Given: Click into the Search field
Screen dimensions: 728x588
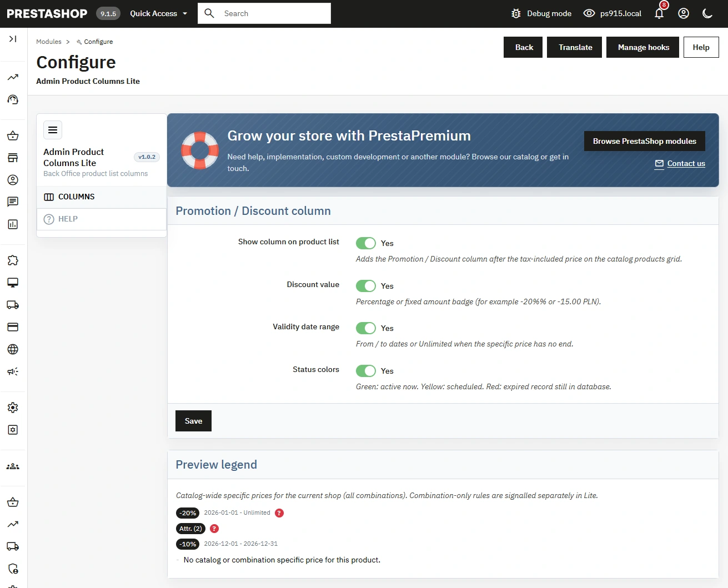Looking at the screenshot, I should [x=264, y=13].
